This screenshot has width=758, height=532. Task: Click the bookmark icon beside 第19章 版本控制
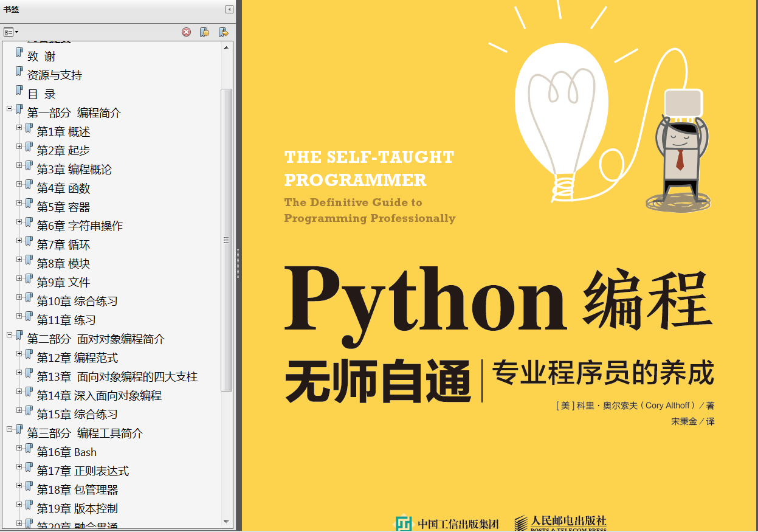[29, 508]
